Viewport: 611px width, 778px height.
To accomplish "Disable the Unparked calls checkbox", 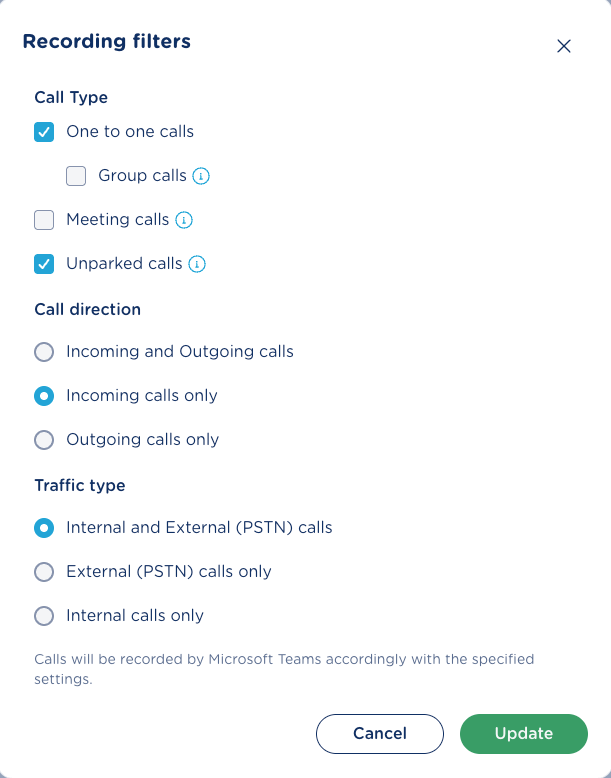I will (x=44, y=264).
